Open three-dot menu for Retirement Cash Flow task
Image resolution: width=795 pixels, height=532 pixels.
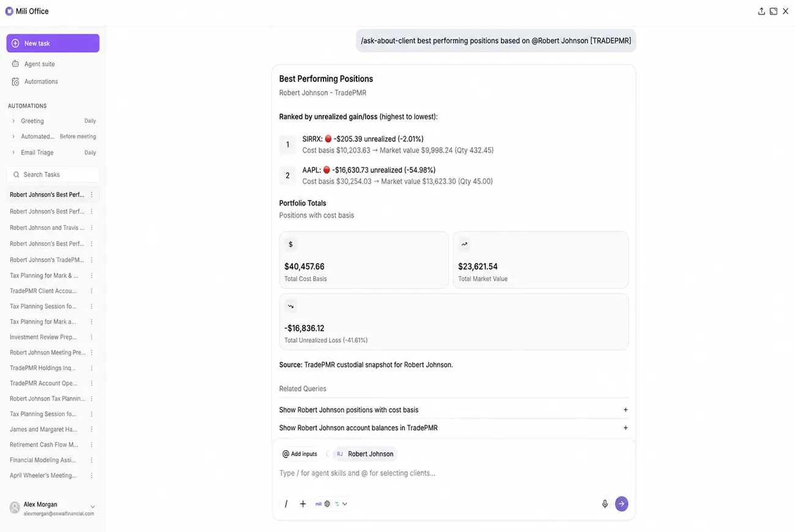pos(92,445)
